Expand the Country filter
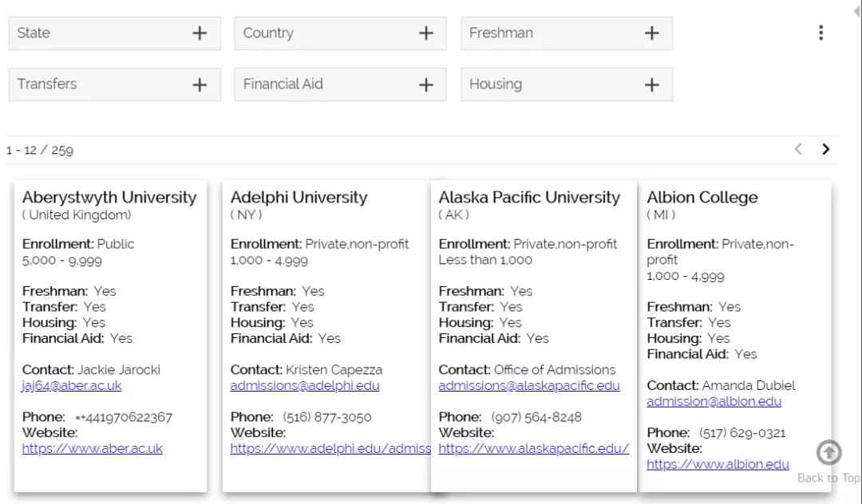 pyautogui.click(x=426, y=33)
